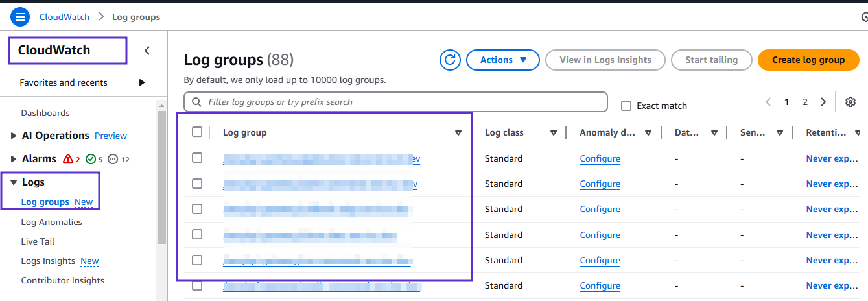Click the New badge beside Logs Insights
The image size is (868, 301).
[89, 261]
